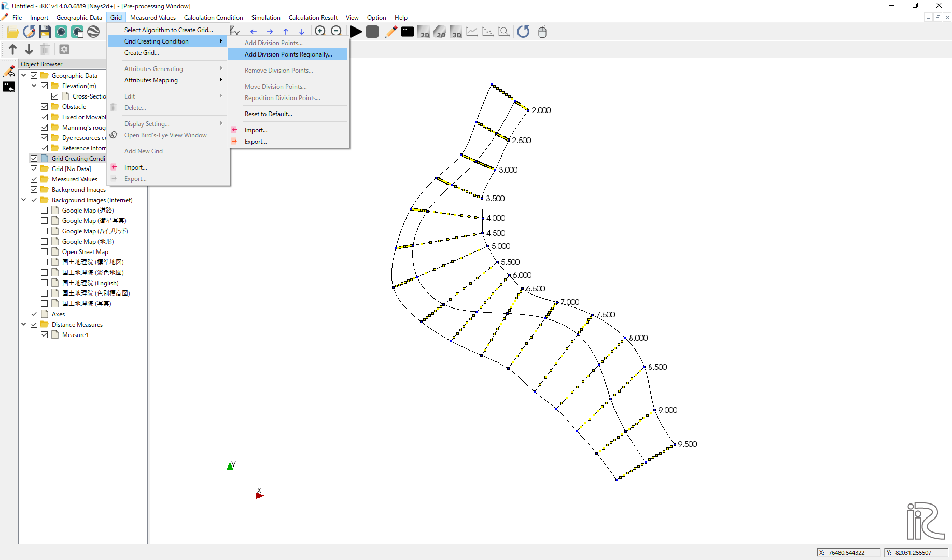
Task: Open the Scattered chart window icon
Action: click(x=488, y=32)
